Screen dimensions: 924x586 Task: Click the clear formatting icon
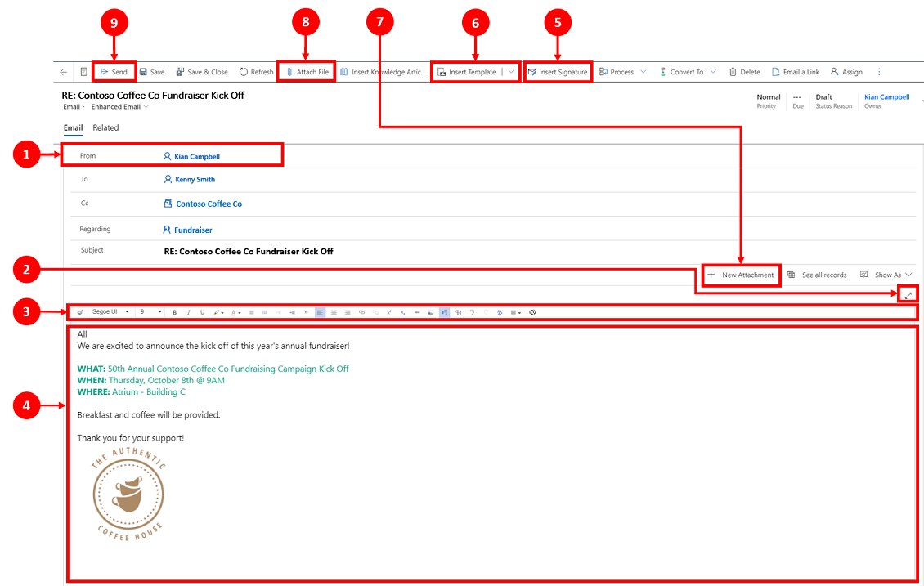[x=500, y=312]
